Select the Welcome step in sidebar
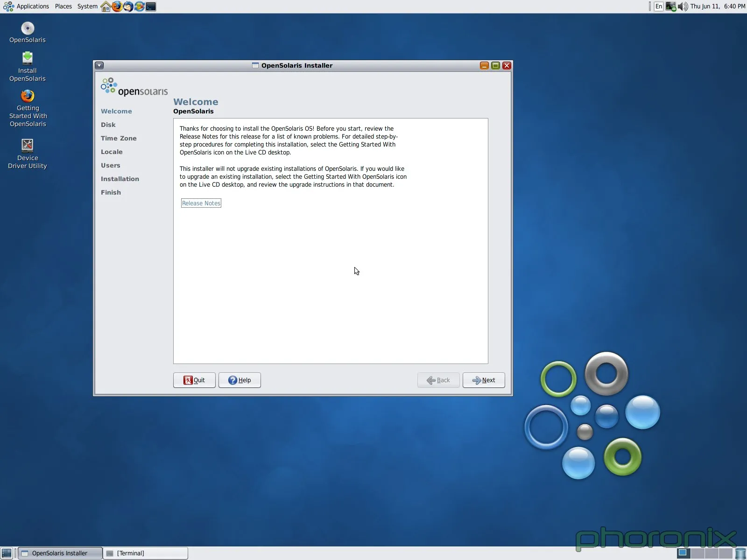 [x=116, y=111]
